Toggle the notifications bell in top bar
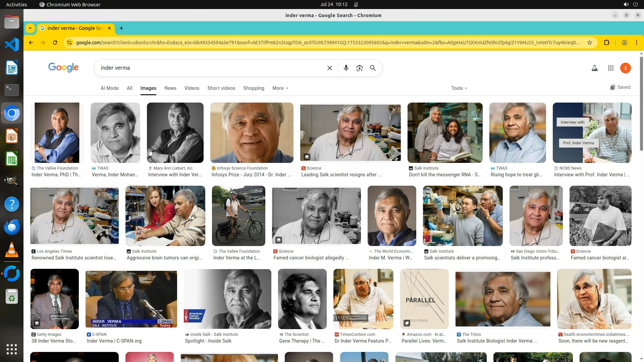This screenshot has width=644, height=362. [x=356, y=4]
